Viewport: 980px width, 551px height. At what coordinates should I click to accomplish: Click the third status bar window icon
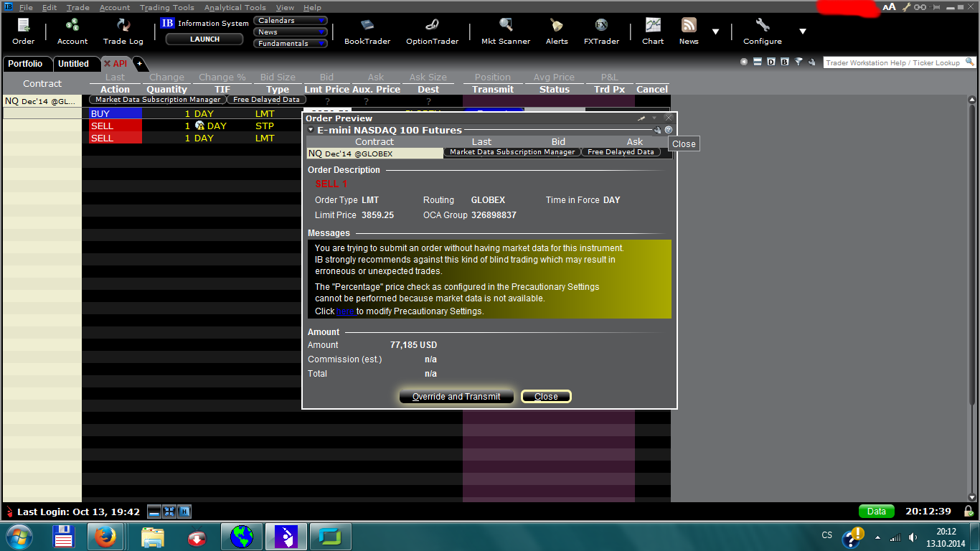pos(185,512)
